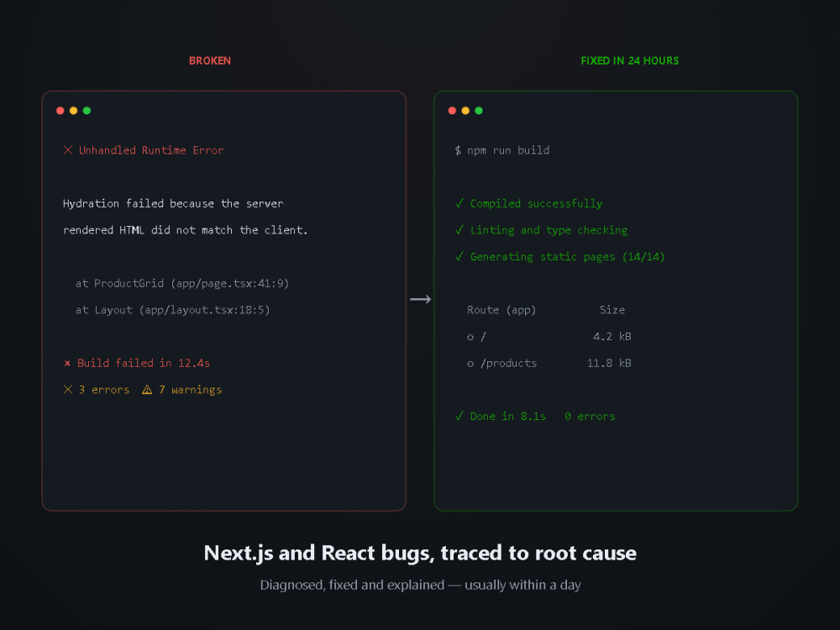This screenshot has width=840, height=630.
Task: Click the warning triangle before 7 warnings
Action: 147,390
